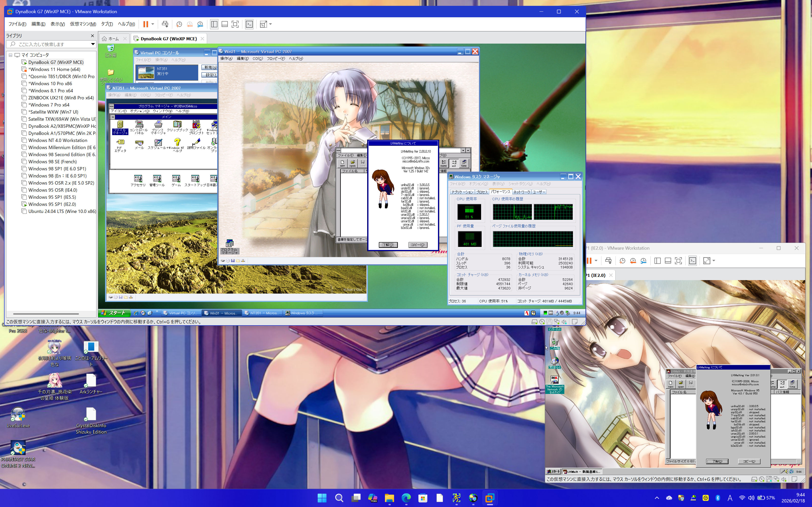The height and width of the screenshot is (507, 812).
Task: Switch to ネットワーク tab in Task Manager
Action: (521, 192)
